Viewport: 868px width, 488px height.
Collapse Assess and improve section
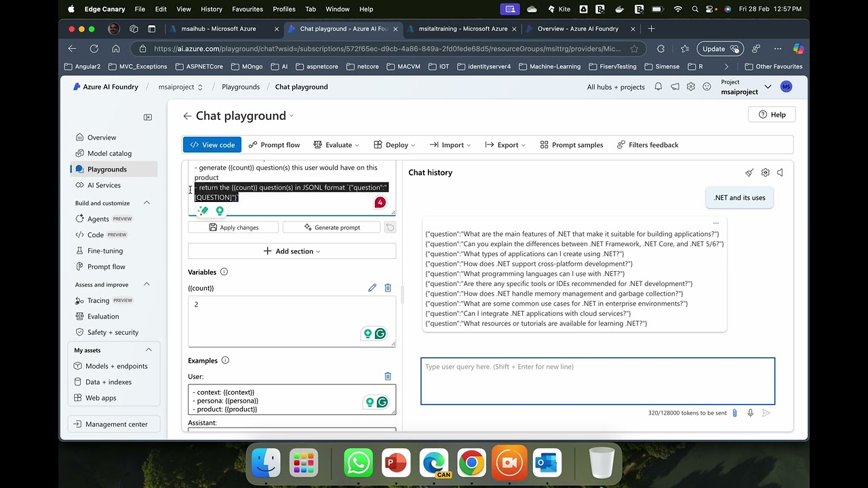click(146, 285)
